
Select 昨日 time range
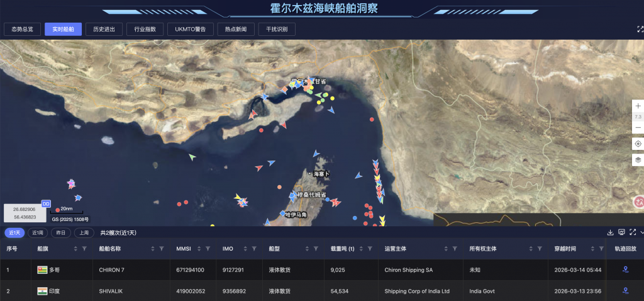pyautogui.click(x=61, y=233)
